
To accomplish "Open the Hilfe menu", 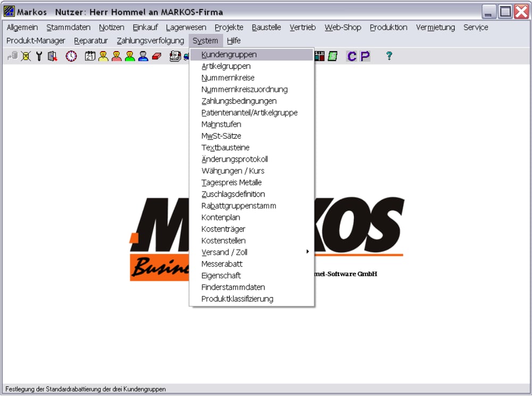I will pos(234,41).
